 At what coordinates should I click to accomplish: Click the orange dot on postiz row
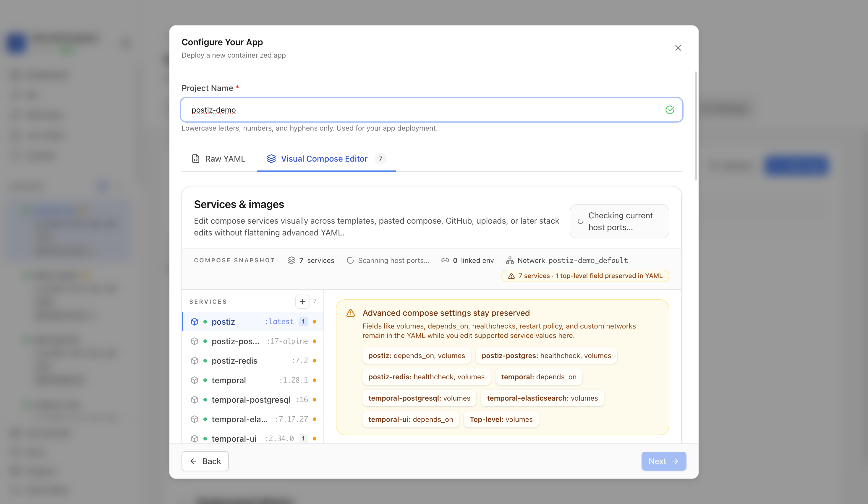click(x=315, y=321)
